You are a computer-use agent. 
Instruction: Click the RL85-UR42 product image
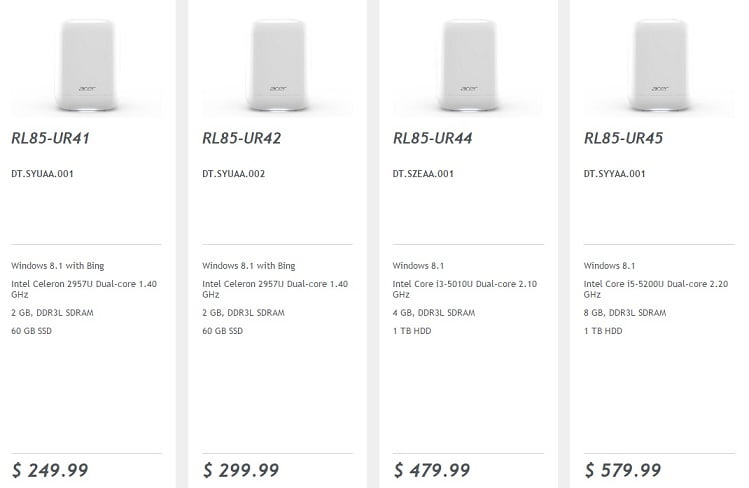pos(277,62)
